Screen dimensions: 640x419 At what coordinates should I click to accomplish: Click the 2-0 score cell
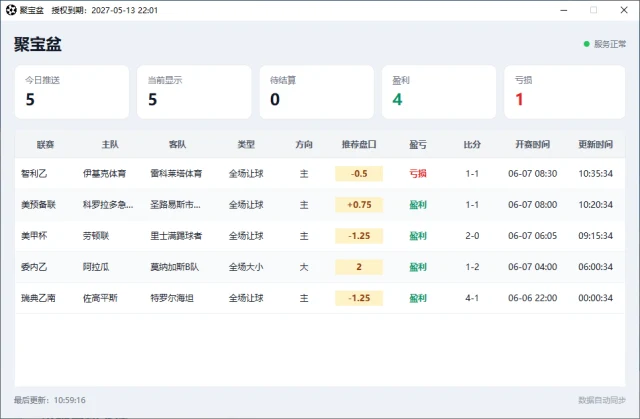[472, 236]
